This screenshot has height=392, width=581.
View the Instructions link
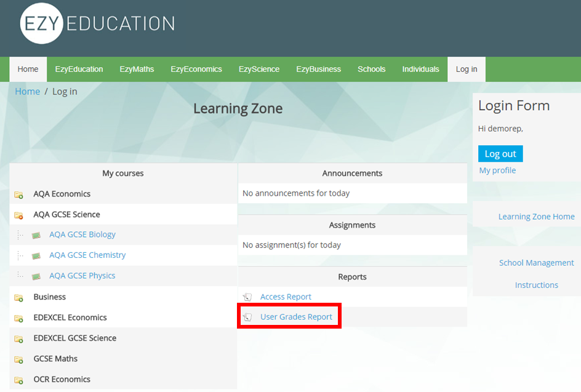coord(536,285)
